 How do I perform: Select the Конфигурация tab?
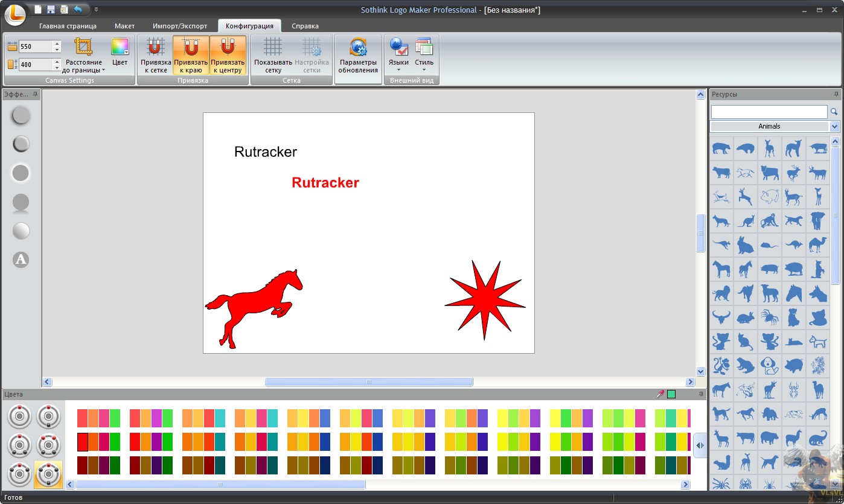click(249, 26)
